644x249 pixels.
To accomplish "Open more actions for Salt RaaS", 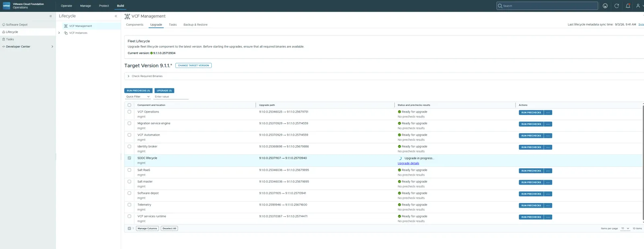I will tap(548, 171).
